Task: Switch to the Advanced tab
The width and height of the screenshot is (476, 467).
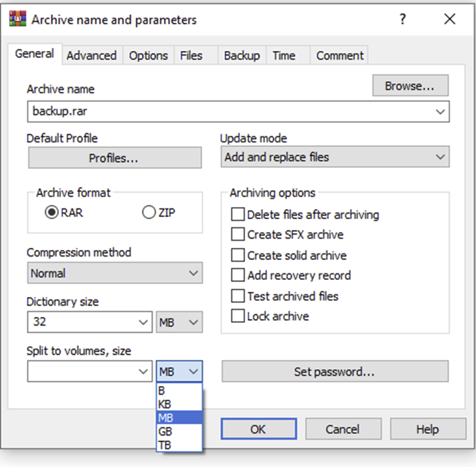Action: coord(91,56)
